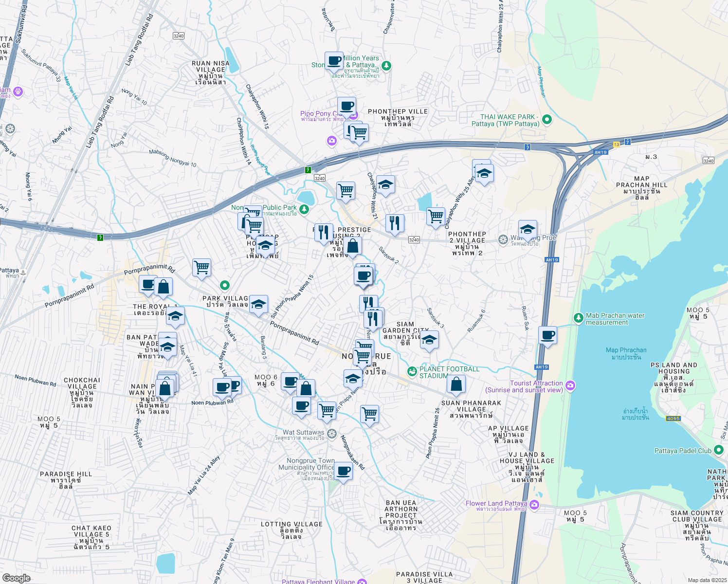728x584 pixels.
Task: Click 'Pattaya Padel Club' label
Action: click(x=683, y=451)
